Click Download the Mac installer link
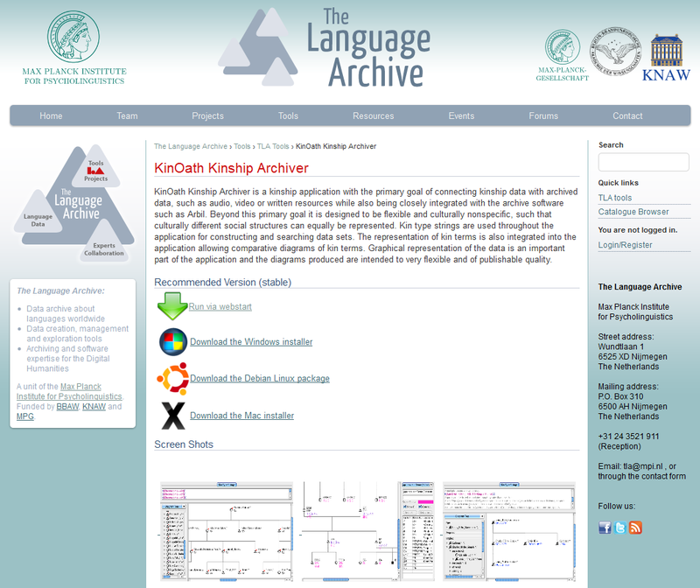The image size is (700, 588). point(242,416)
